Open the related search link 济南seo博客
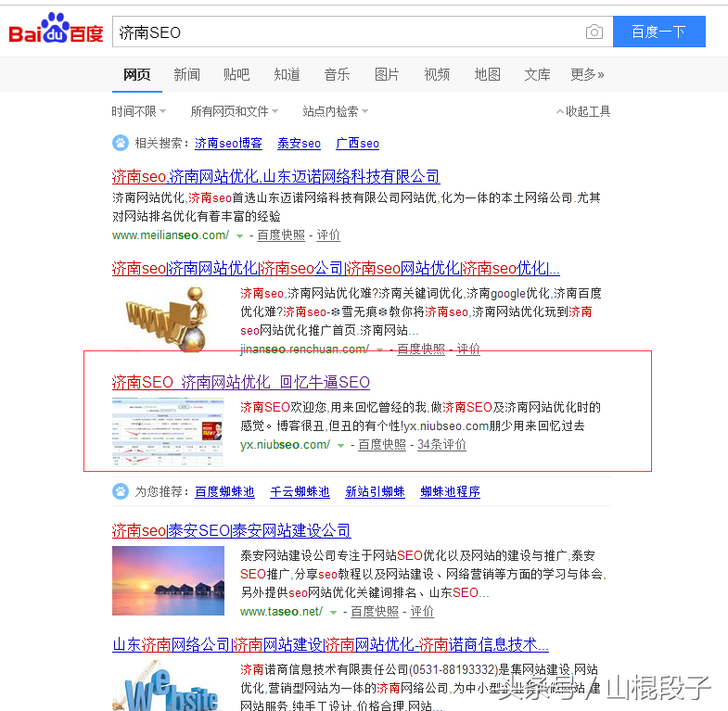The height and width of the screenshot is (711, 728). 228,144
